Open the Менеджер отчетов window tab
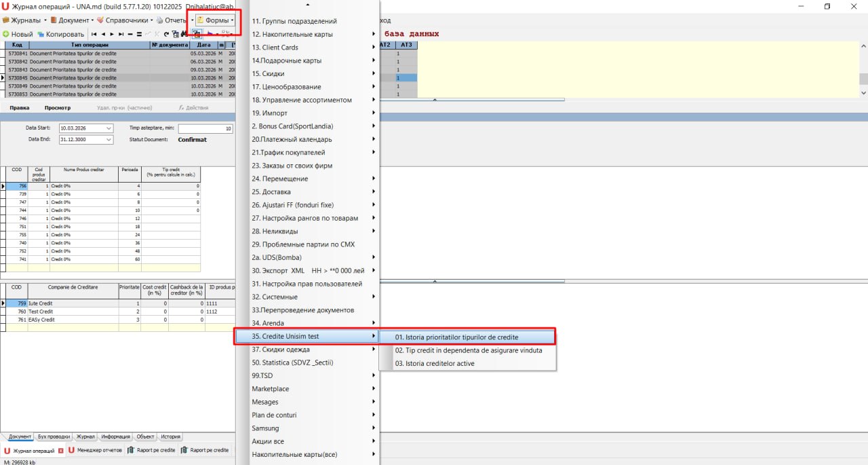The image size is (868, 465). (94, 450)
